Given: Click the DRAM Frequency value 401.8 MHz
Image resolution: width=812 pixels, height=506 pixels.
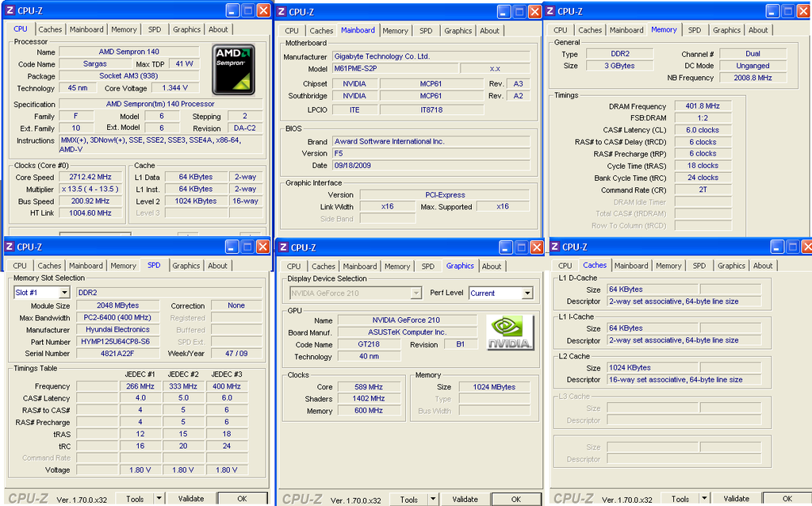Looking at the screenshot, I should click(x=703, y=106).
